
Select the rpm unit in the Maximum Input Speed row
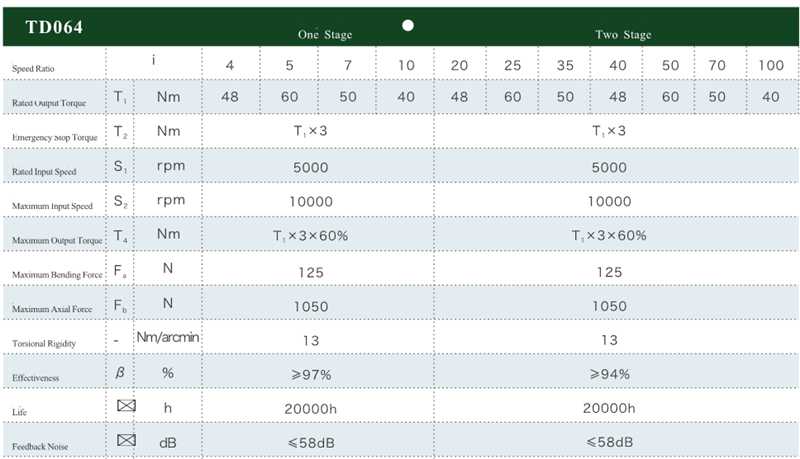tap(170, 200)
